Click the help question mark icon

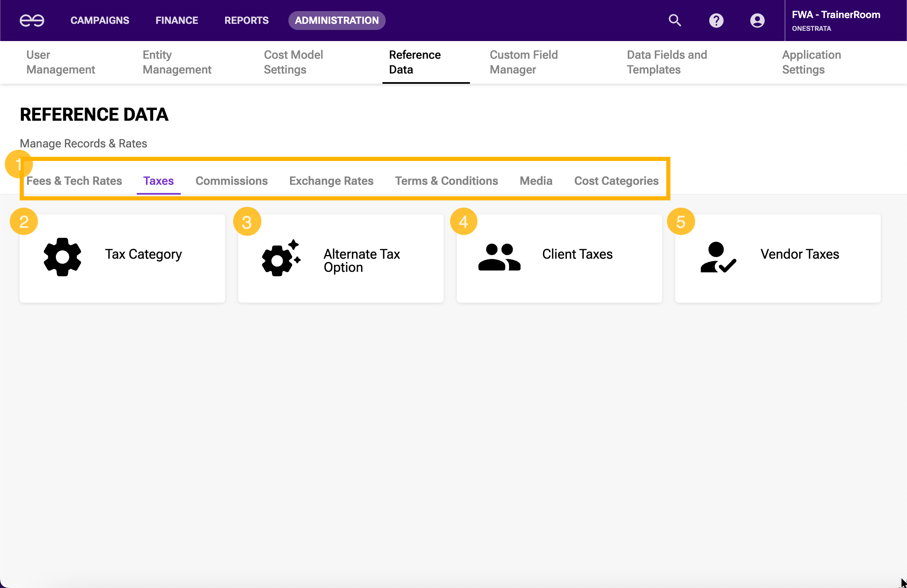tap(716, 21)
